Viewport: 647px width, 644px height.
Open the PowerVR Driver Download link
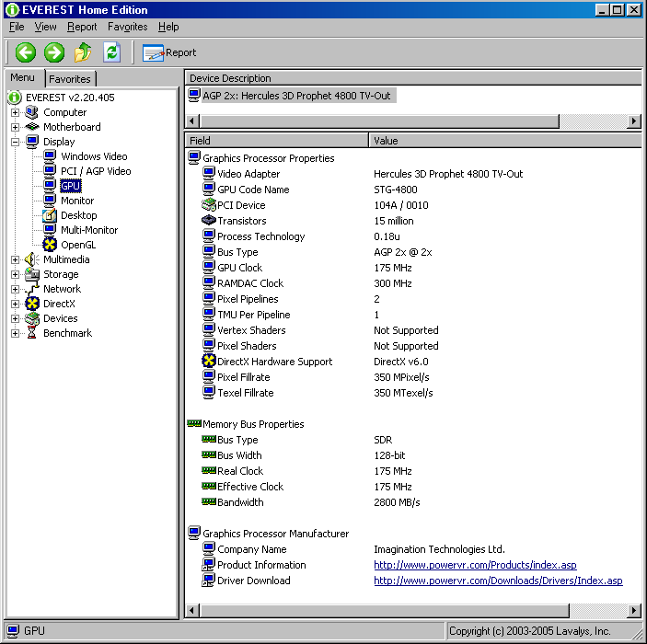coord(498,581)
